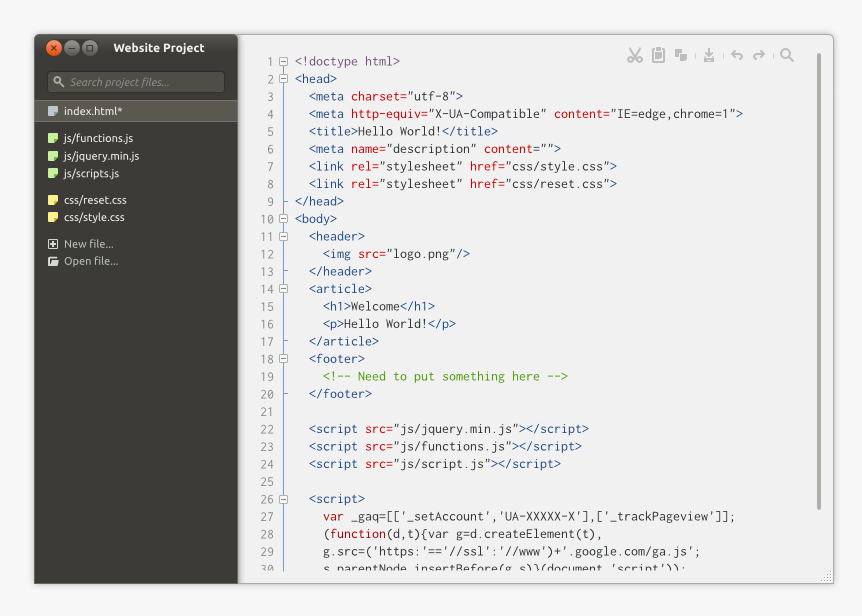The image size is (862, 616).
Task: Click the New file... link
Action: 89,244
